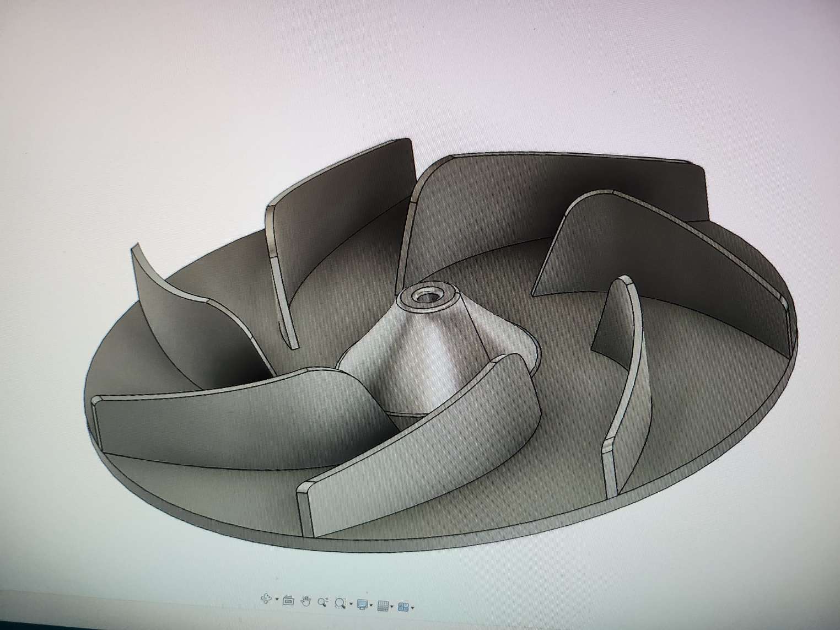Expand the Display Settings dropdown
This screenshot has width=840, height=630.
371,604
